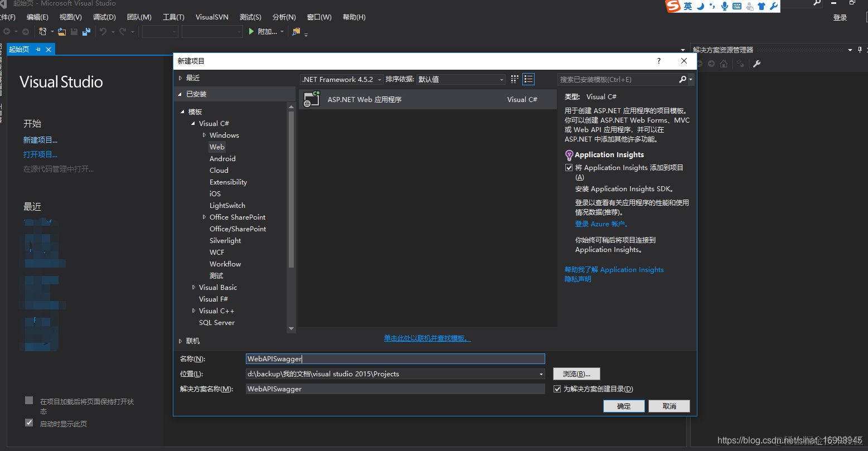Close the 起始页 tab with its X
The image size is (868, 451).
49,50
